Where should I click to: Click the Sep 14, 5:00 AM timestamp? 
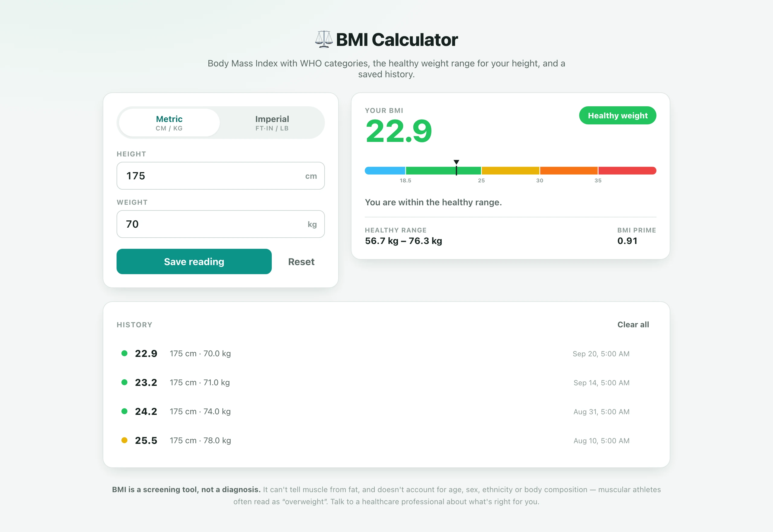coord(601,383)
